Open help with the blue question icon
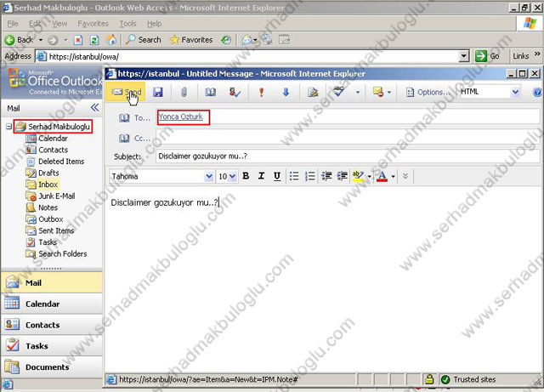Viewport: 544px width, 392px height. click(x=537, y=92)
